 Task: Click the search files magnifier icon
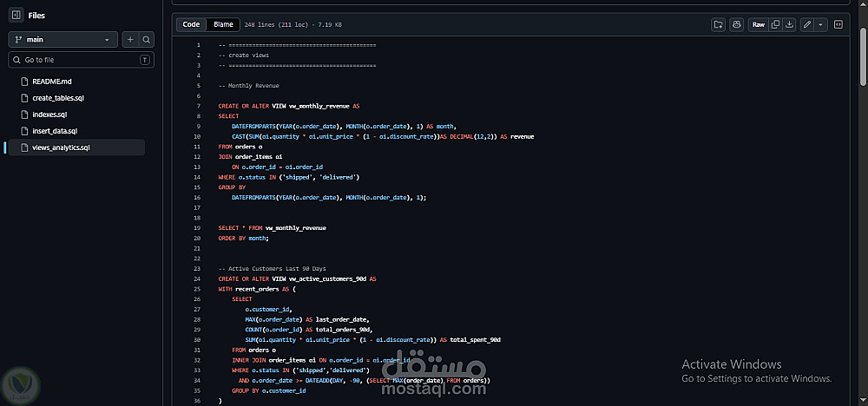pyautogui.click(x=146, y=40)
